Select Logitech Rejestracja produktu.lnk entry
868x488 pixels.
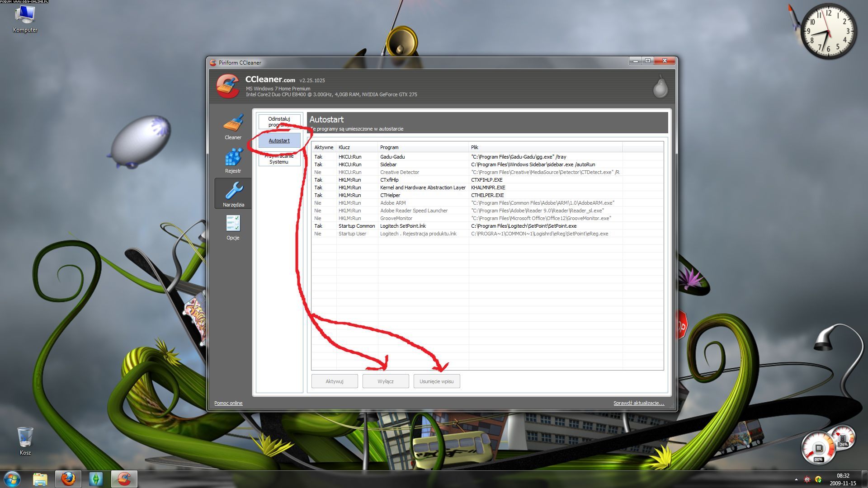487,234
